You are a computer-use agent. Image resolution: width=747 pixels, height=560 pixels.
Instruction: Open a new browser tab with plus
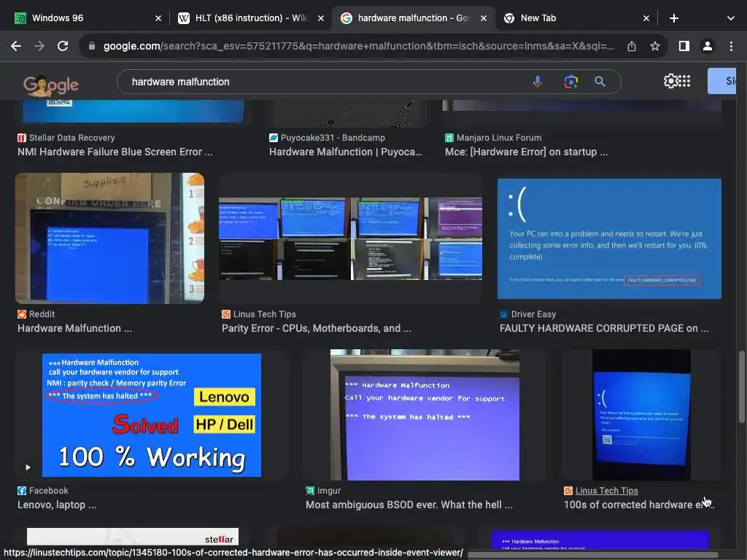[673, 18]
